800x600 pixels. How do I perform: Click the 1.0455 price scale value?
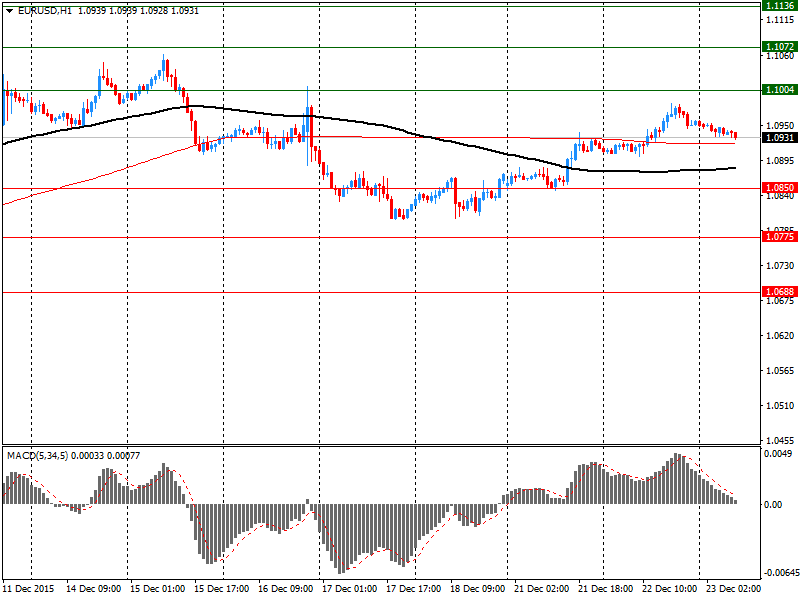click(780, 440)
